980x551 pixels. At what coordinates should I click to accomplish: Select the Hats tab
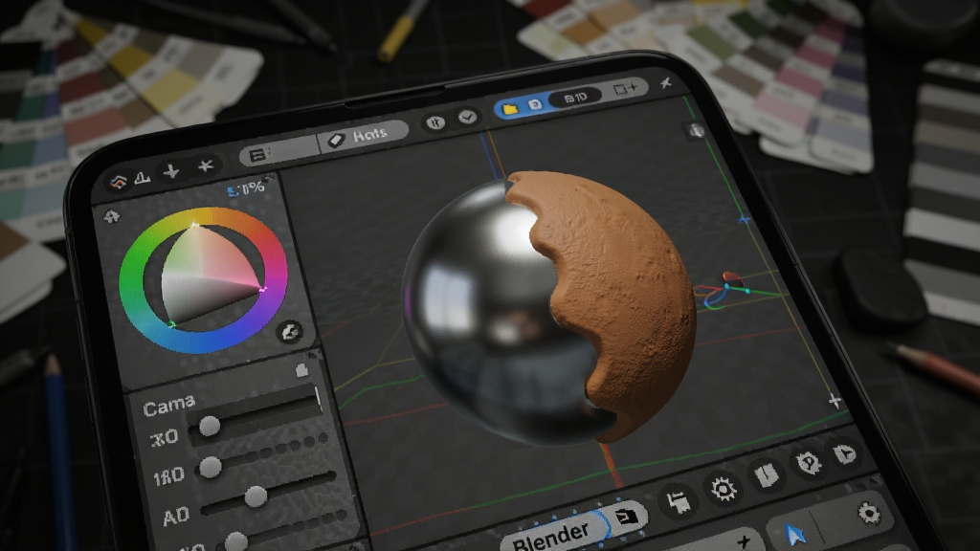click(363, 136)
